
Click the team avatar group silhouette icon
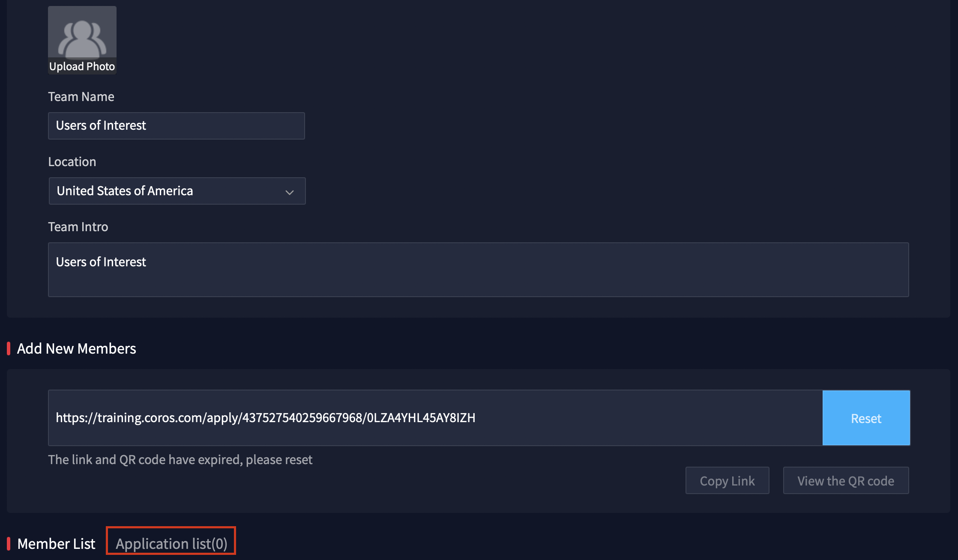[x=82, y=38]
